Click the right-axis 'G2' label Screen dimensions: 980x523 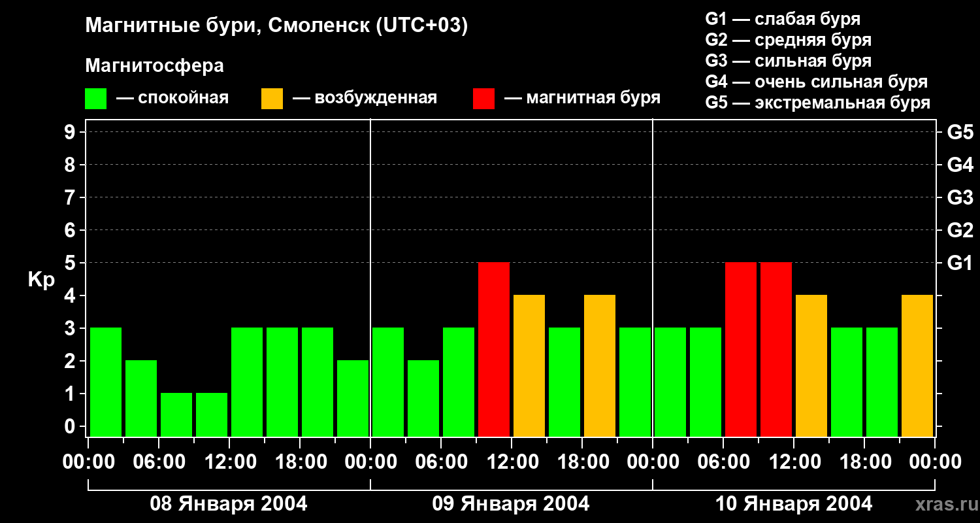click(x=960, y=230)
